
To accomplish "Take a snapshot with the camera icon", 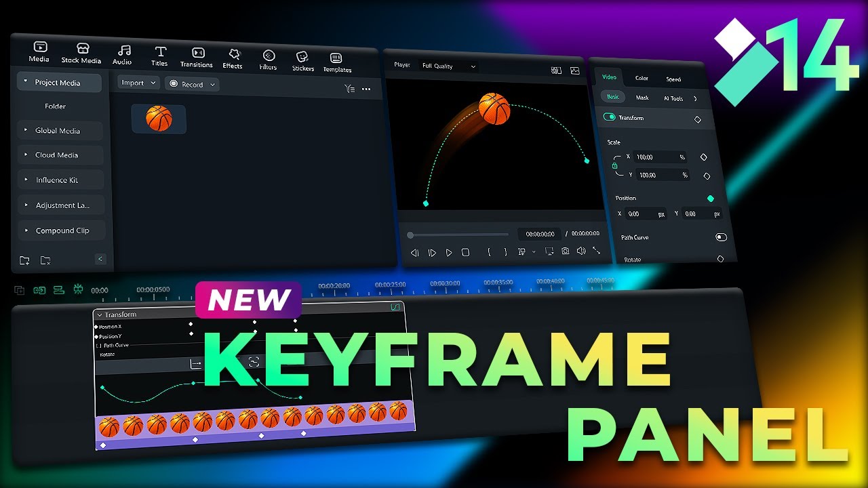I will 566,251.
